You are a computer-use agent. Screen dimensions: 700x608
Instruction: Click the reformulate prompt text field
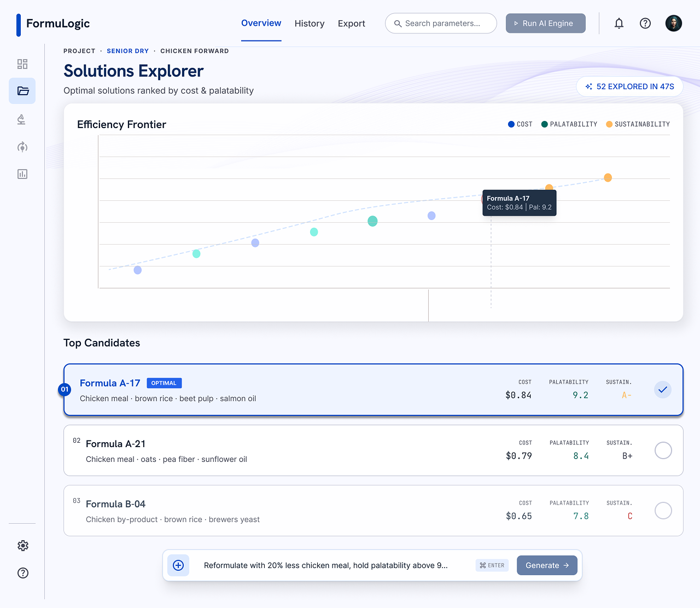click(x=326, y=565)
